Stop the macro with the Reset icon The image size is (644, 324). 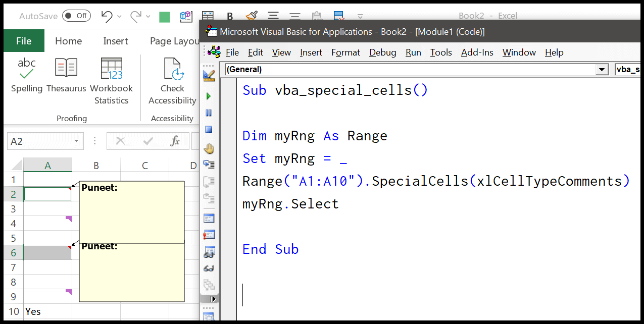tap(209, 129)
